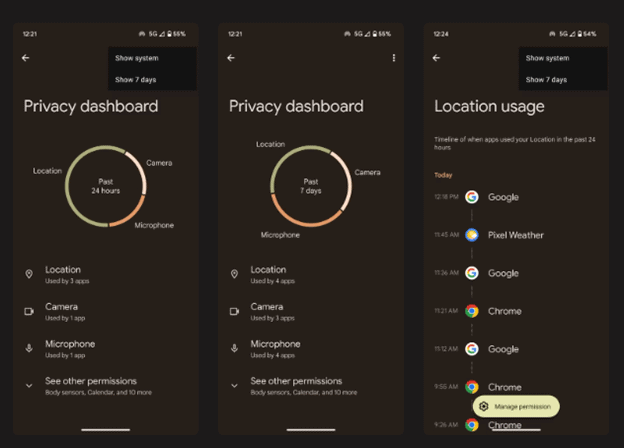Select Show 7 days in Location usage menu
The height and width of the screenshot is (448, 624).
pos(546,80)
